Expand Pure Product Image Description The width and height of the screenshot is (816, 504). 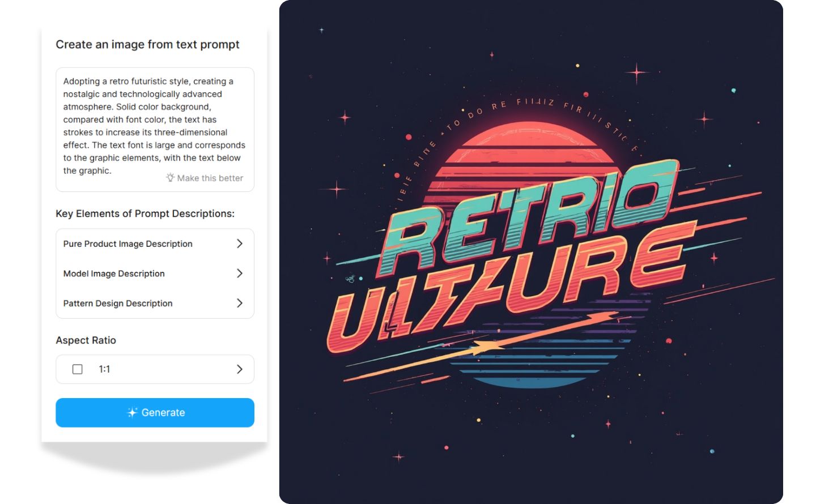pos(155,244)
